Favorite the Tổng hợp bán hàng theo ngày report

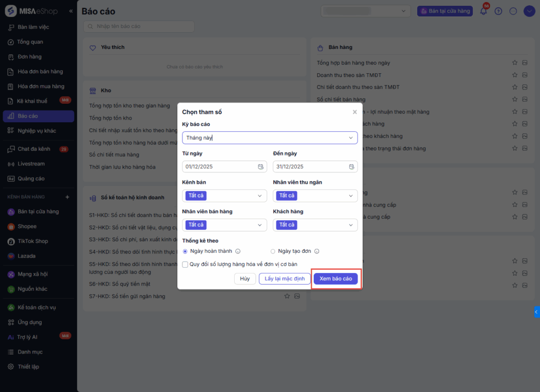point(515,63)
